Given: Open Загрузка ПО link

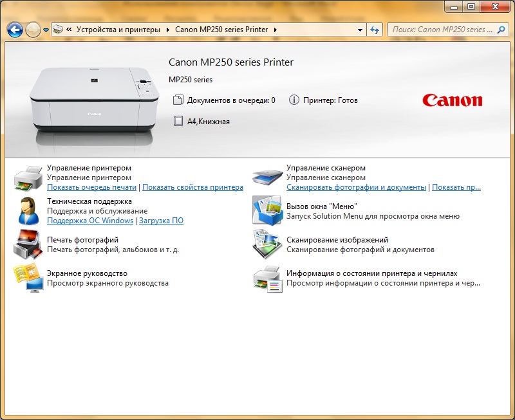Looking at the screenshot, I should [162, 221].
